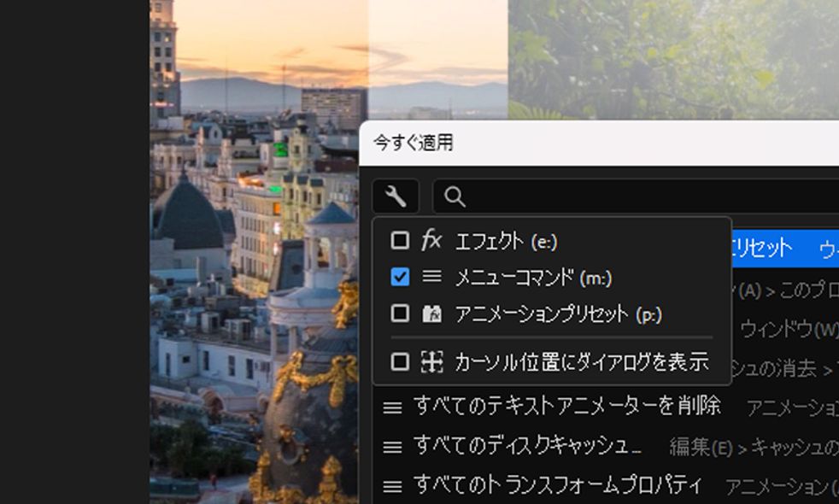This screenshot has width=839, height=504.
Task: Select アニメーションプリセット (p:) menu label
Action: click(x=558, y=314)
